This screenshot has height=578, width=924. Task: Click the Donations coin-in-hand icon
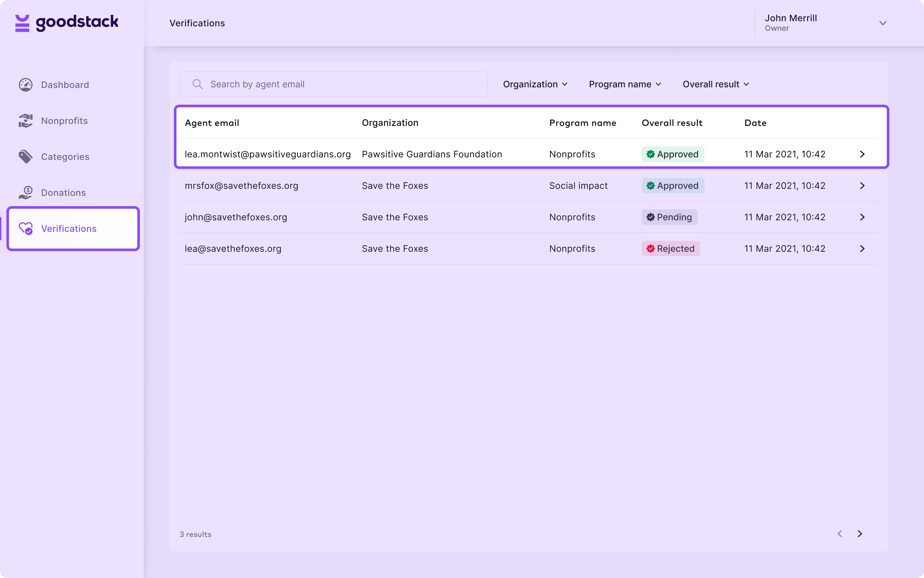pyautogui.click(x=26, y=193)
